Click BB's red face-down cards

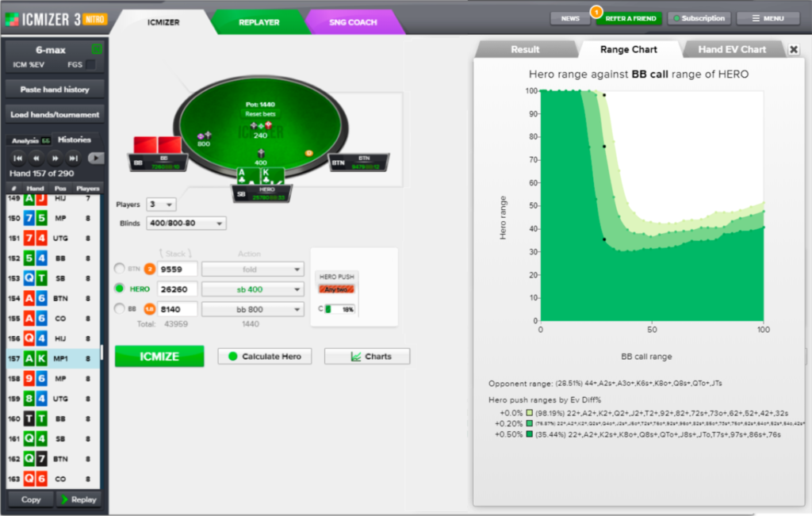[x=158, y=145]
